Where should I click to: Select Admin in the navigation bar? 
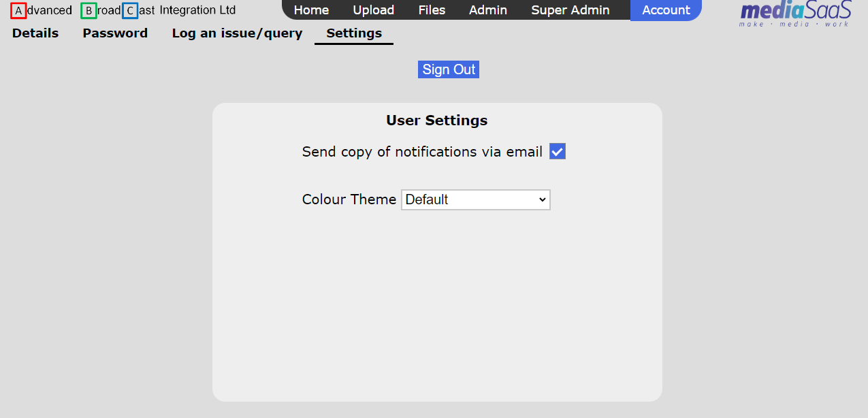tap(487, 10)
